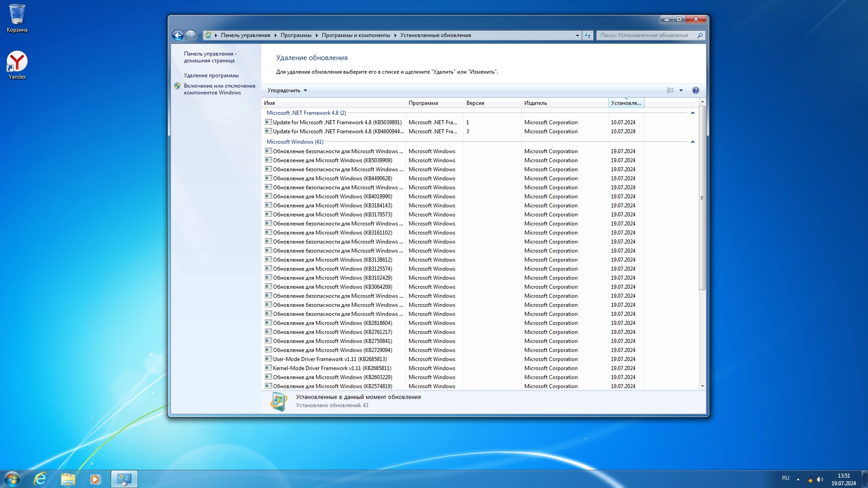Click the Back navigation arrow button
Image resolution: width=868 pixels, height=488 pixels.
click(x=178, y=35)
